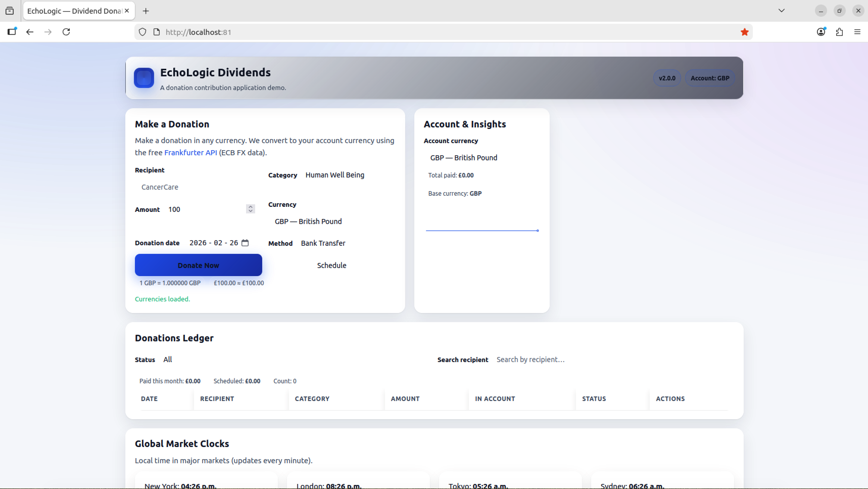This screenshot has height=489, width=868.
Task: Click the Schedule button
Action: click(x=331, y=265)
